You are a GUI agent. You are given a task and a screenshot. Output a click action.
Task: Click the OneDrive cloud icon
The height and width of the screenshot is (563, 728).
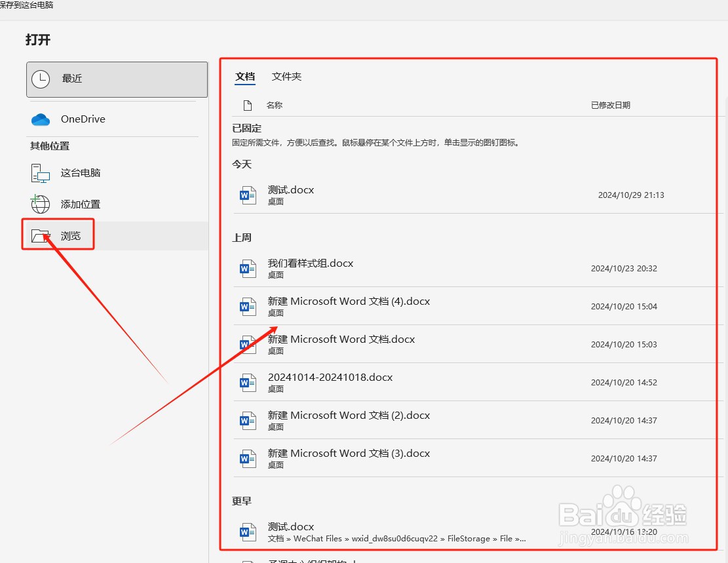coord(40,119)
